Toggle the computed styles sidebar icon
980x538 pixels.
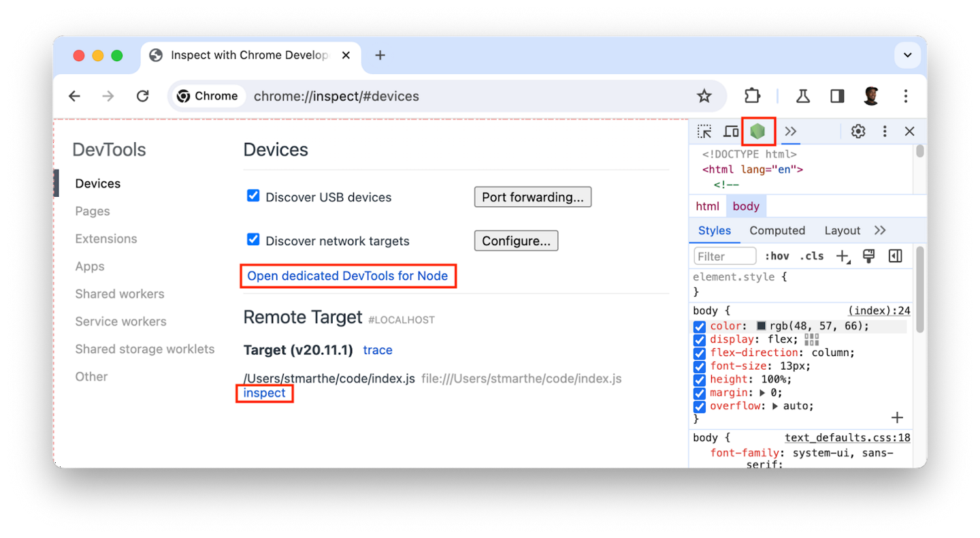896,256
